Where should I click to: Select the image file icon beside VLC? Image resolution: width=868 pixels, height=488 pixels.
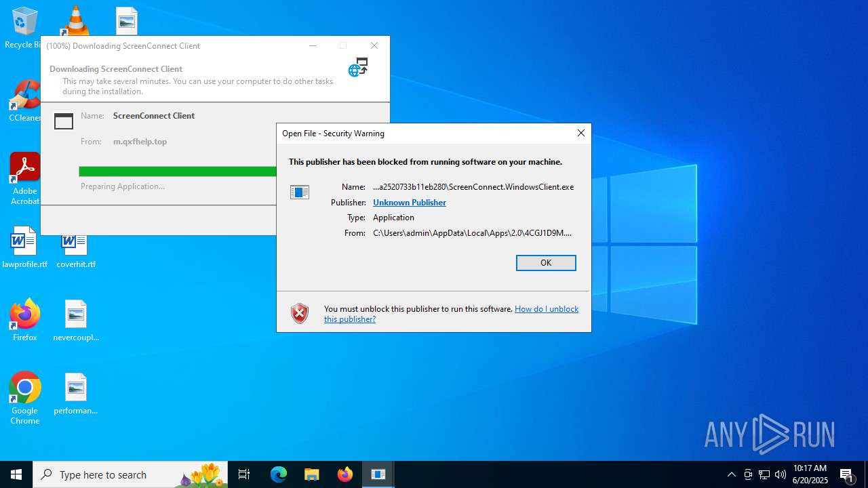(127, 21)
